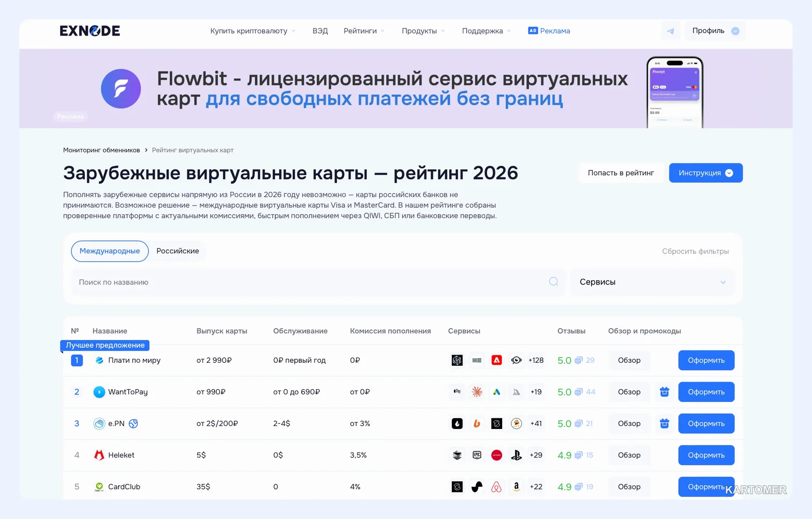The width and height of the screenshot is (812, 519).
Task: Click the Amazon icon in CardClub row
Action: pos(516,486)
